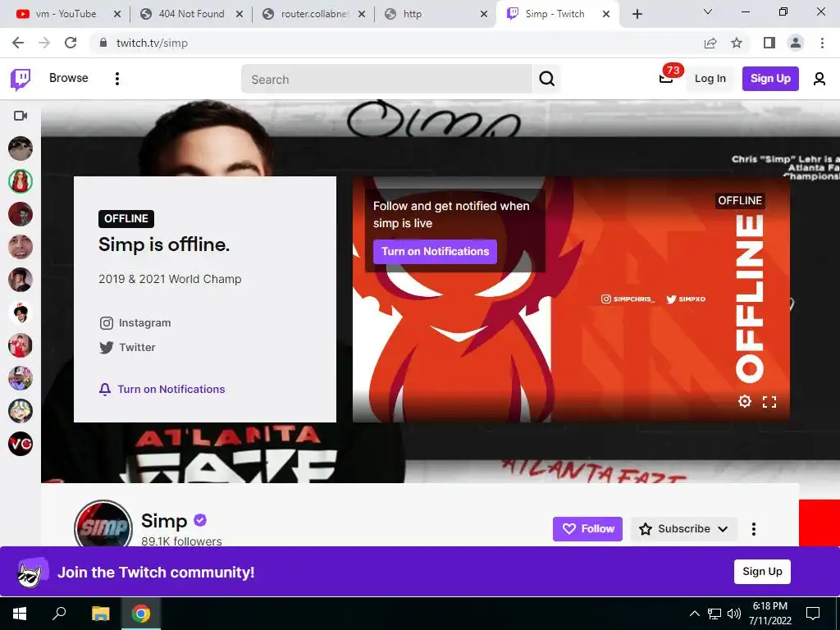Click the verified badge next to Simp
The image size is (840, 630).
point(200,519)
